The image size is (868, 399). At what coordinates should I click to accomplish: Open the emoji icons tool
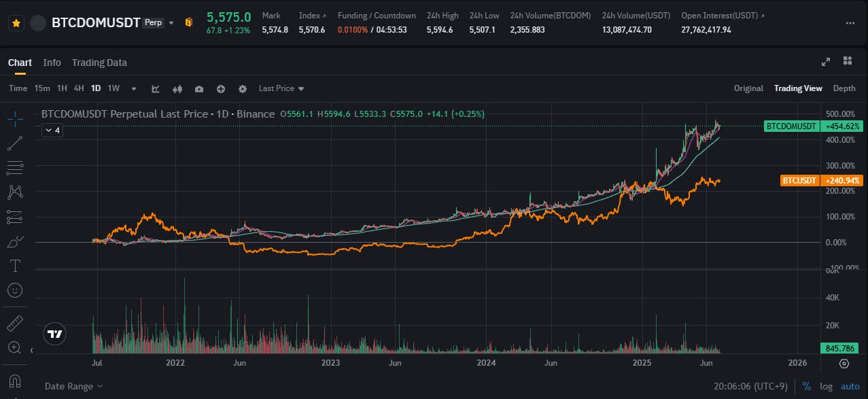(15, 290)
